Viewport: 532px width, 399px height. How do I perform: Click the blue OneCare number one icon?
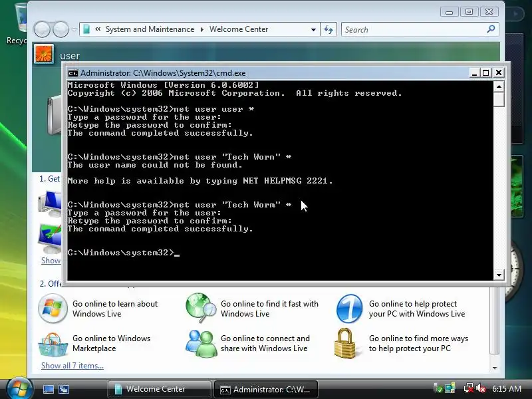pos(350,309)
